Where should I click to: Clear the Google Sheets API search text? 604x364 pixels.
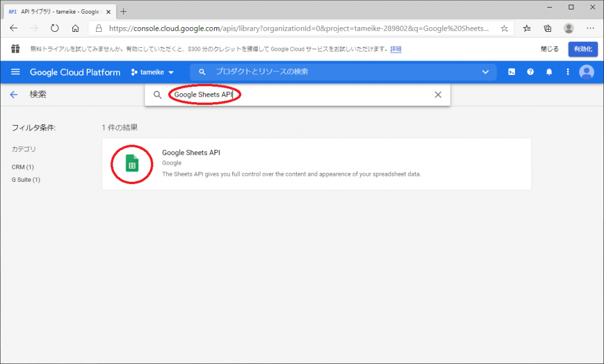point(438,95)
